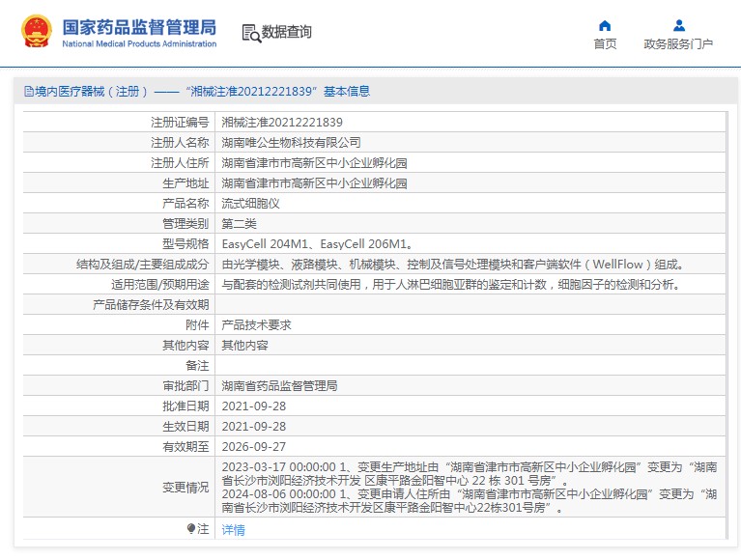Click National Medical Products Administration text
Screen dimensions: 741x560
point(139,43)
